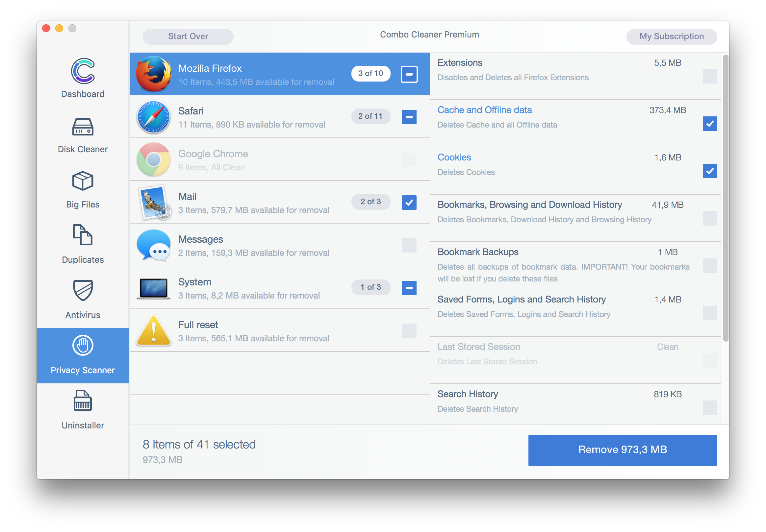
Task: Click the '373,4 MB' size value
Action: click(x=668, y=110)
